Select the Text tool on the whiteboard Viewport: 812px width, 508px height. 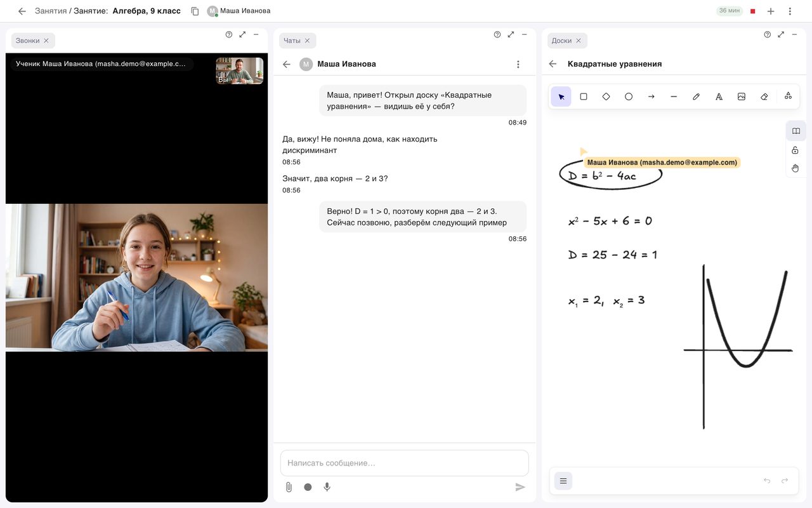[719, 97]
